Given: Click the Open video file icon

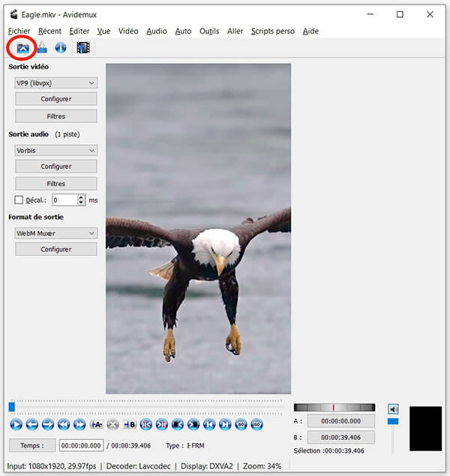Looking at the screenshot, I should (x=22, y=48).
